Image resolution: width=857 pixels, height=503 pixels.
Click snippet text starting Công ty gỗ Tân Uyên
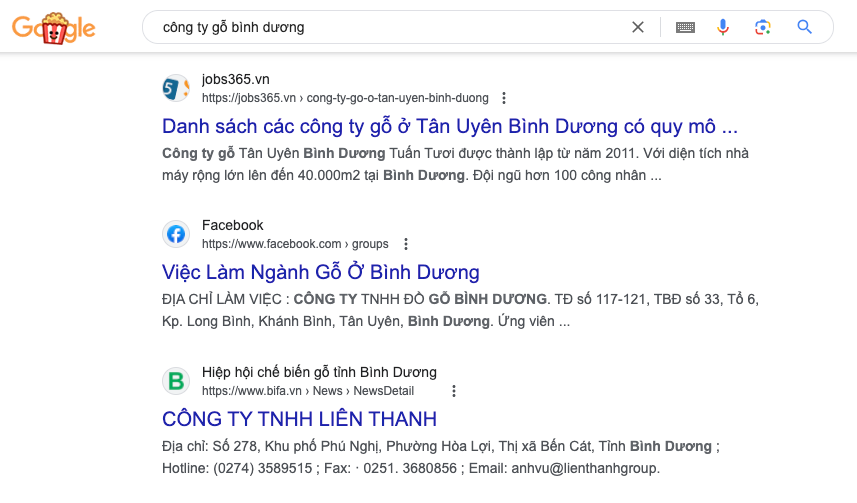(x=455, y=164)
